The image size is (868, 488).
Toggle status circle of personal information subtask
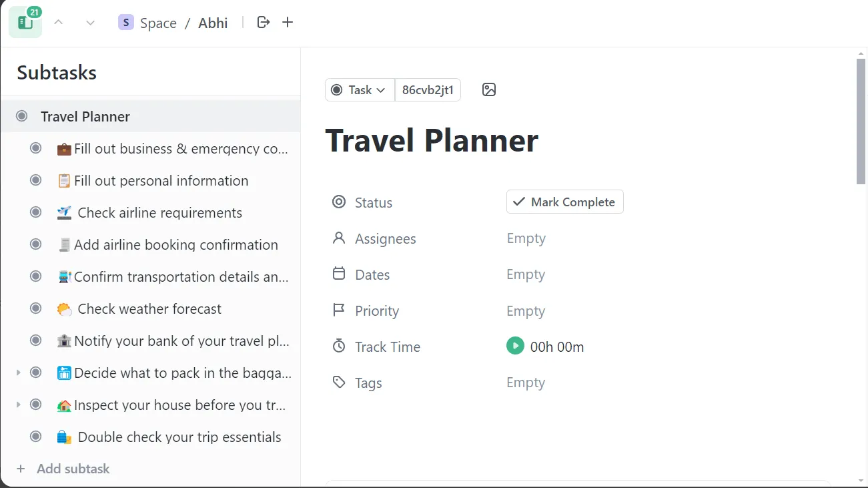(x=36, y=180)
